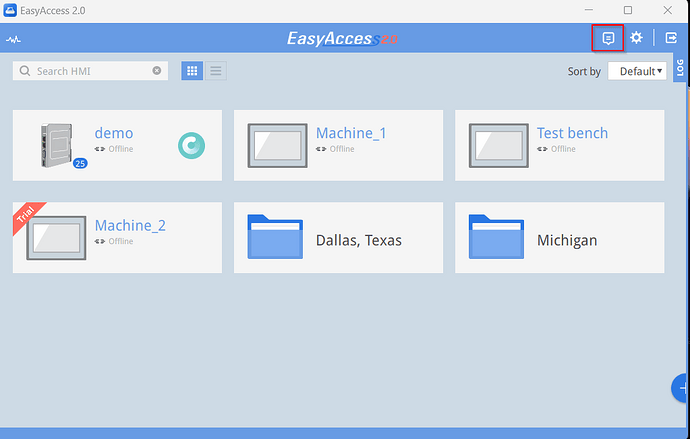The width and height of the screenshot is (690, 439).
Task: Click the Test bench name label
Action: tap(572, 133)
